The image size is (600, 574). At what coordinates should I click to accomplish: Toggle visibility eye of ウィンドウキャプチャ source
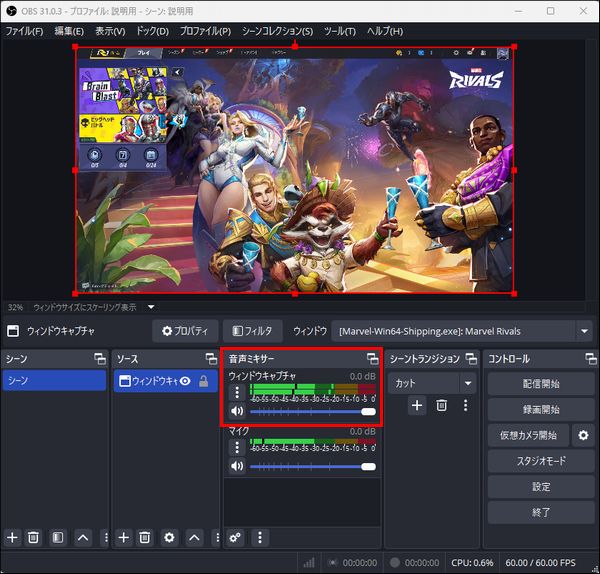click(x=185, y=381)
